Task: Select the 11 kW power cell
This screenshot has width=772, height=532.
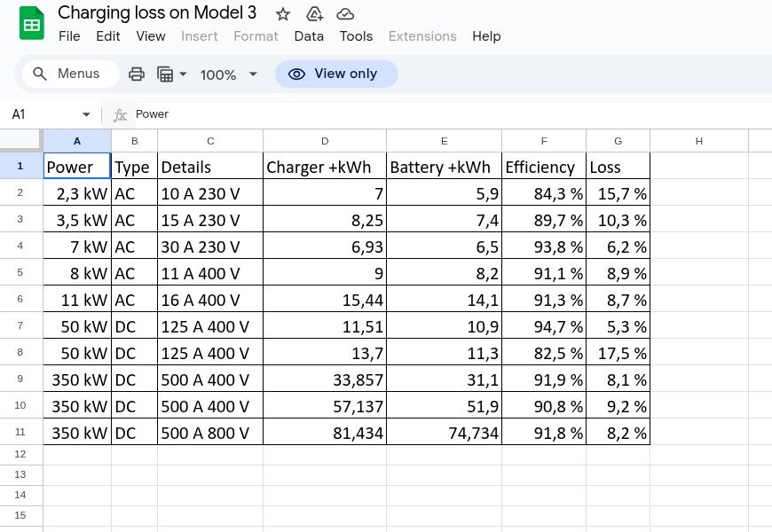Action: [x=77, y=299]
